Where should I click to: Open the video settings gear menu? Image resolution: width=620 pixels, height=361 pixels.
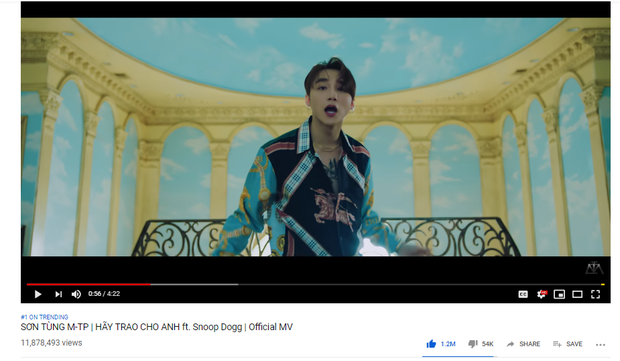[541, 294]
